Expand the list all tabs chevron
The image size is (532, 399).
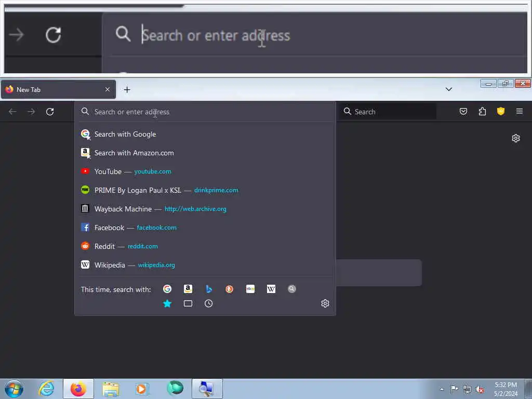(x=449, y=89)
